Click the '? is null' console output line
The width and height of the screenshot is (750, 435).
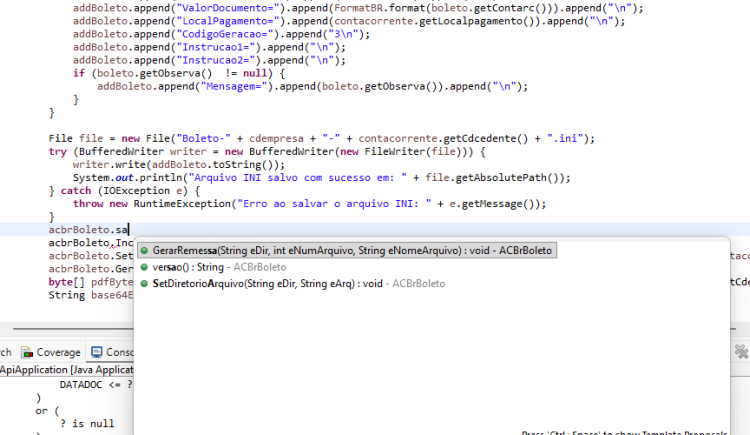87,424
